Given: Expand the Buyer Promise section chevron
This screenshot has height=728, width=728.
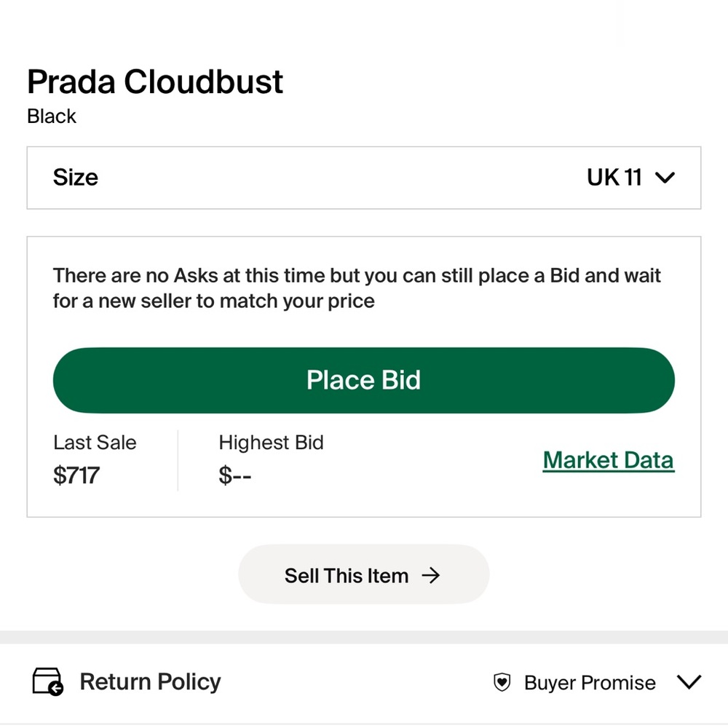Looking at the screenshot, I should [689, 682].
